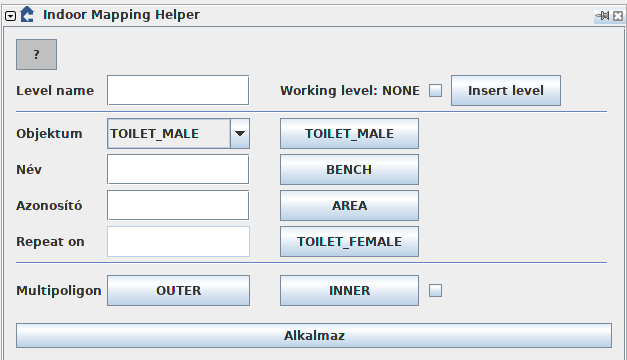Pin the Indoor Mapping Helper dialog
This screenshot has width=627, height=360.
coord(603,16)
